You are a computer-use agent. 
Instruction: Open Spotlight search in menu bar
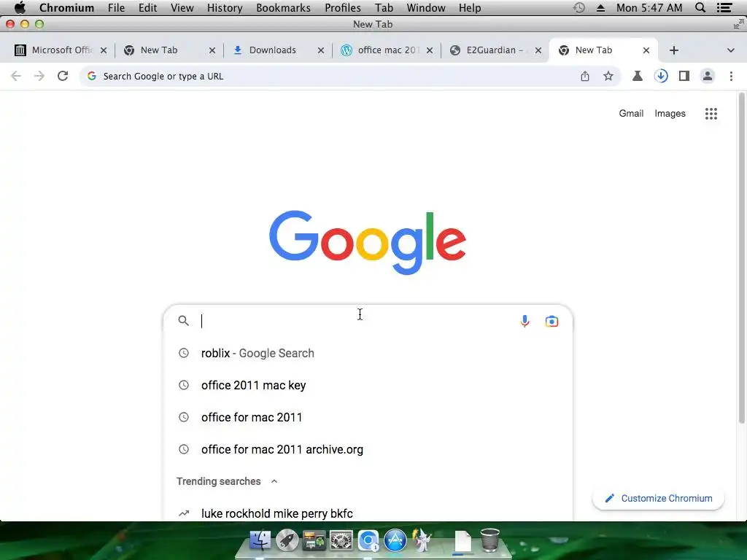(x=700, y=7)
